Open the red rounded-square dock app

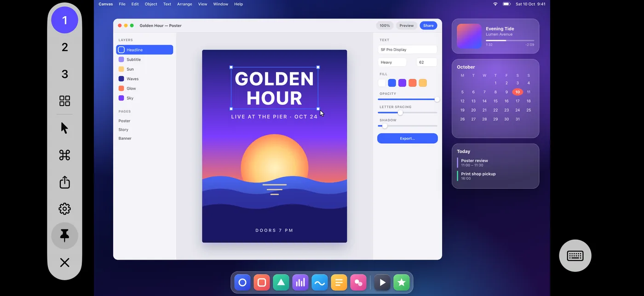click(262, 283)
